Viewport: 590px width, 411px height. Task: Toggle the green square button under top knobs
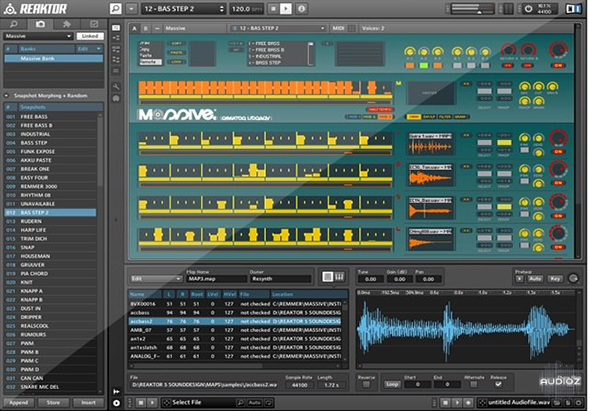pos(424,65)
